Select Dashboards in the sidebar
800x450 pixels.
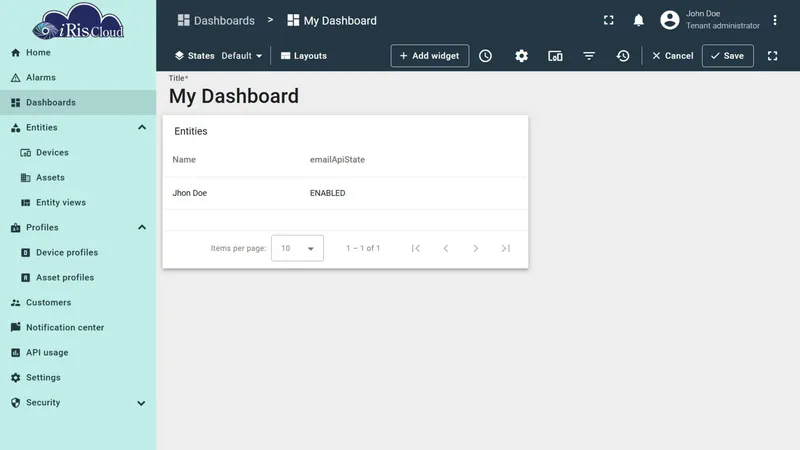click(78, 103)
